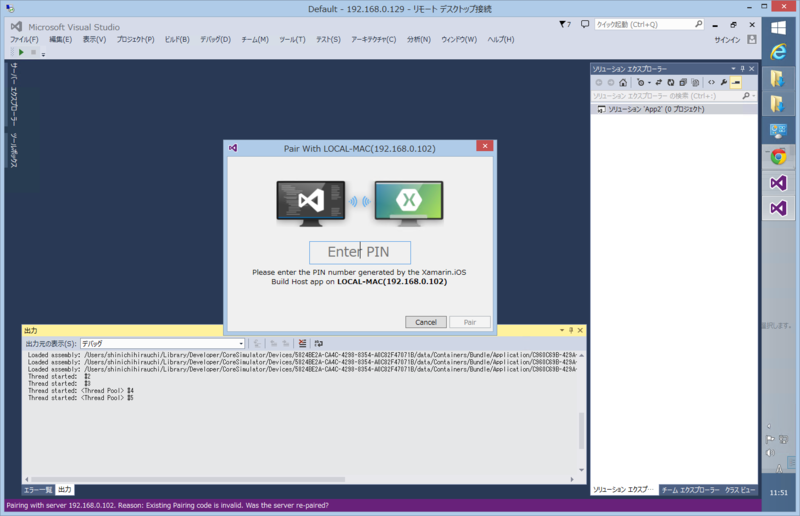Screen dimensions: 800x516
Task: Click the Pending Changes Filter clock icon
Action: pyautogui.click(x=640, y=82)
